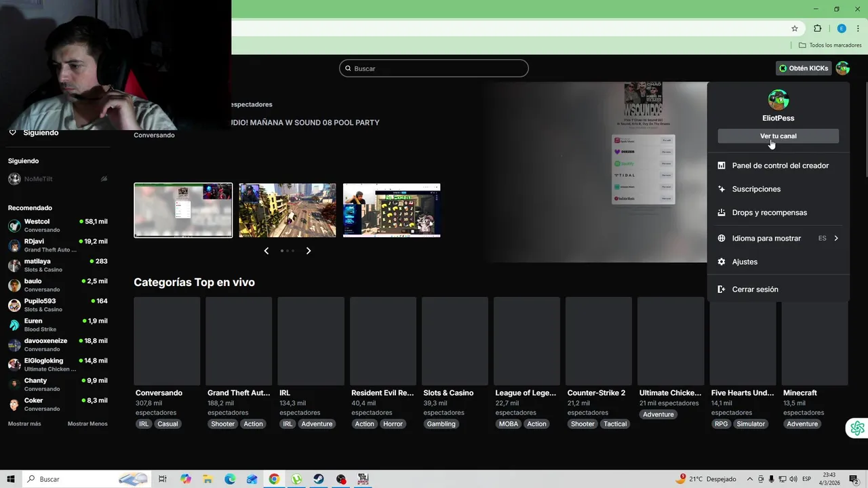Click the Tactical tag under Counter-Strike 2
The width and height of the screenshot is (868, 488).
tap(615, 424)
